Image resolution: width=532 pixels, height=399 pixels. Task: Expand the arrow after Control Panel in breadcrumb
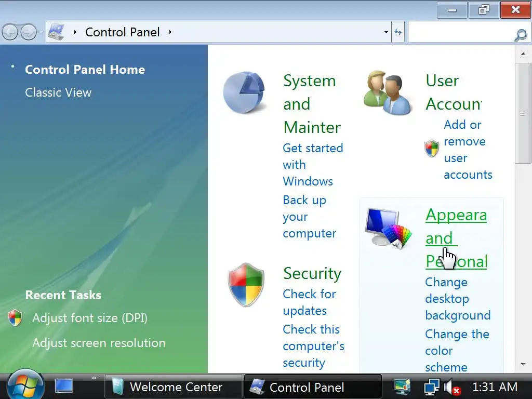pos(170,32)
